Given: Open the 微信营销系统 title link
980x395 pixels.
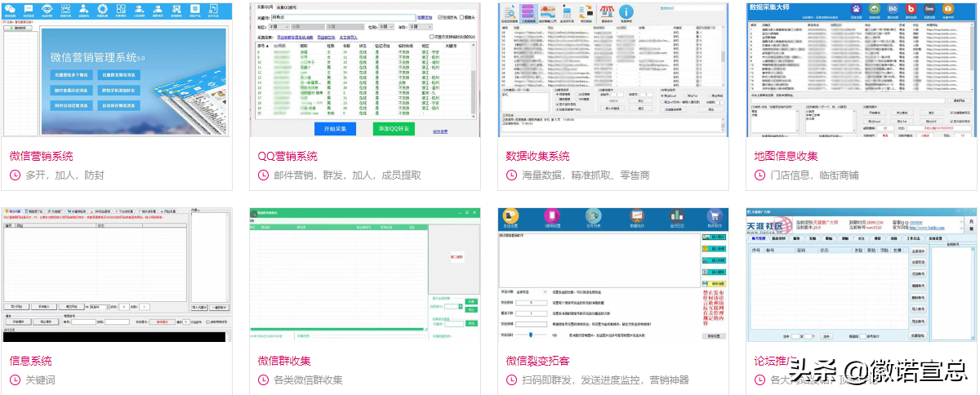Looking at the screenshot, I should tap(41, 156).
